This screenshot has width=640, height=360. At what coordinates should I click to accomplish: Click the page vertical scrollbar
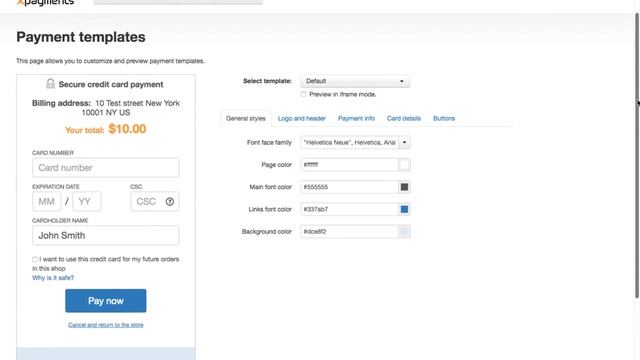[x=637, y=155]
